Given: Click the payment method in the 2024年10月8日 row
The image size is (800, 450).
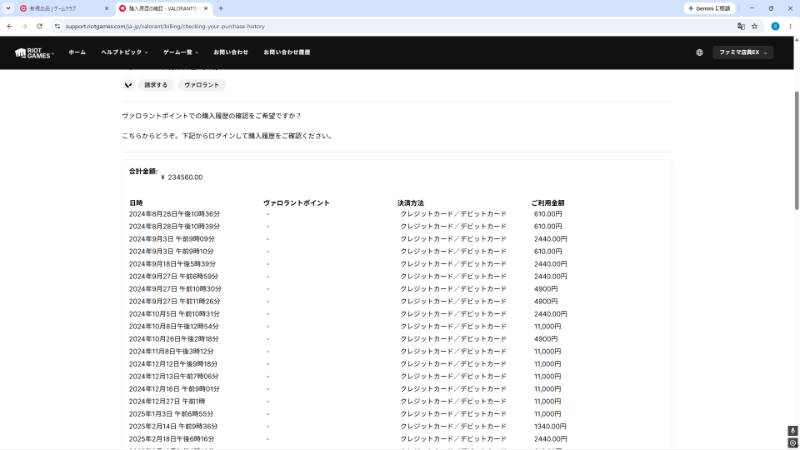Looking at the screenshot, I should (x=453, y=326).
